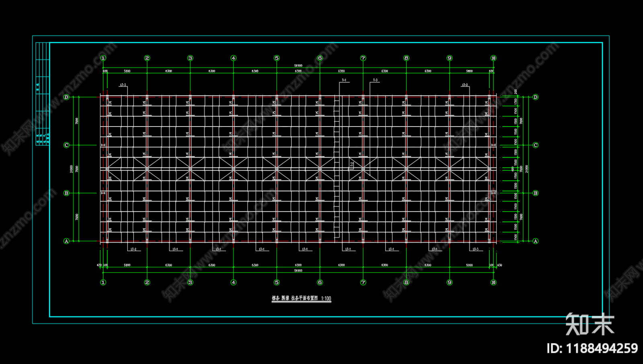Pick axis bubble 5 in the top row
Screen dimensions: 643x364
276,58
